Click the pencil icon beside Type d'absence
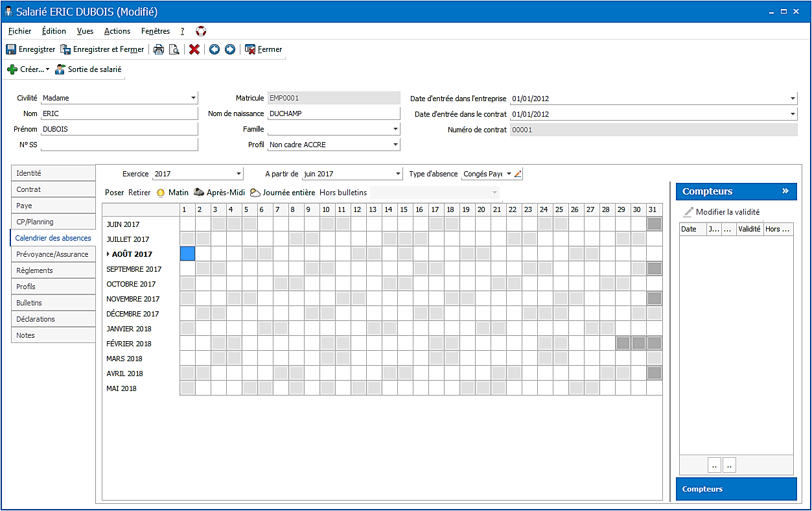Screen dimensions: 812x511 coord(518,174)
